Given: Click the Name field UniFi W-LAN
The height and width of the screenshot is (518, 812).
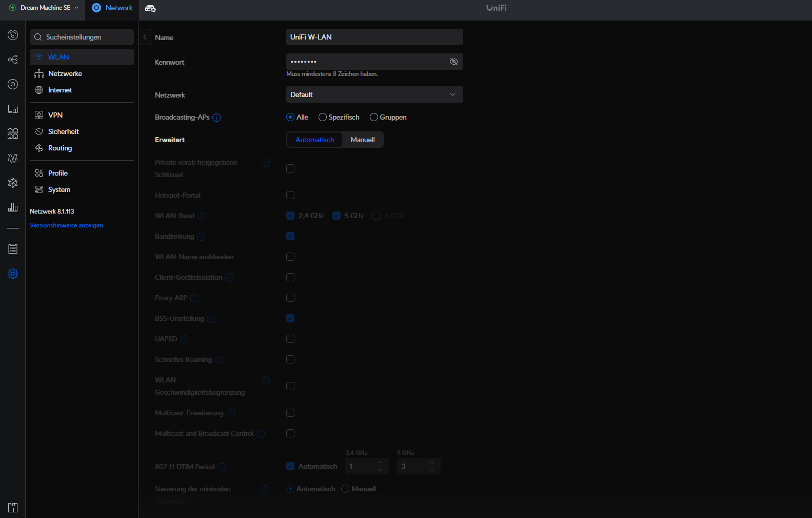Looking at the screenshot, I should pyautogui.click(x=374, y=37).
